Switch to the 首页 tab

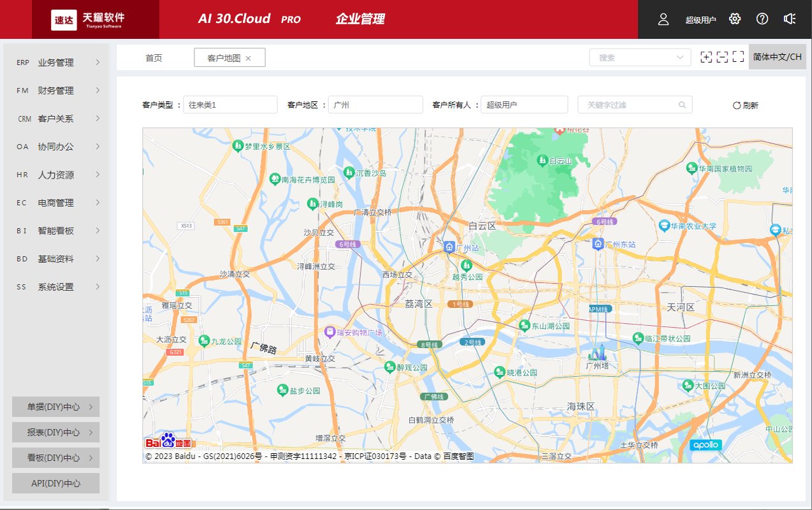click(x=152, y=57)
